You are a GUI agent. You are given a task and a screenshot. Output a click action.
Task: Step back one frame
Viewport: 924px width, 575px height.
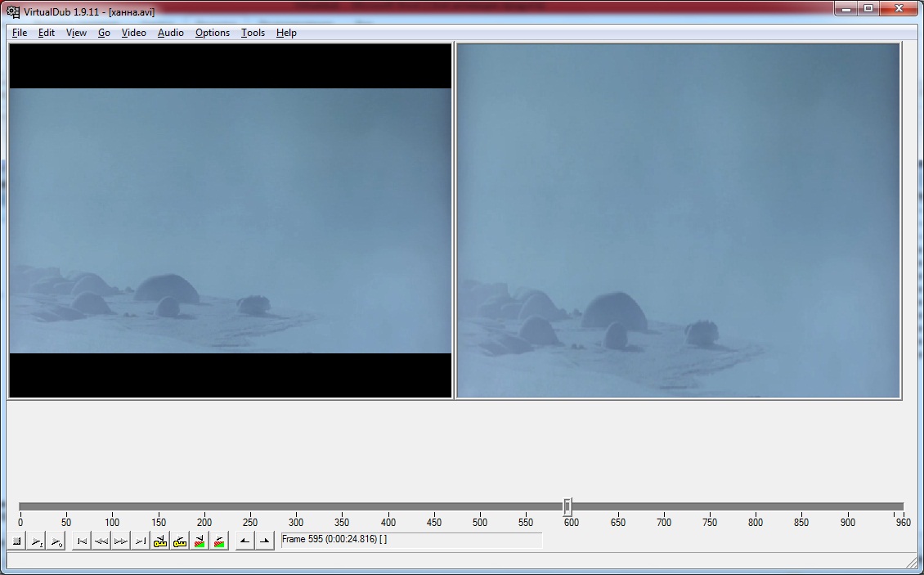[x=101, y=541]
